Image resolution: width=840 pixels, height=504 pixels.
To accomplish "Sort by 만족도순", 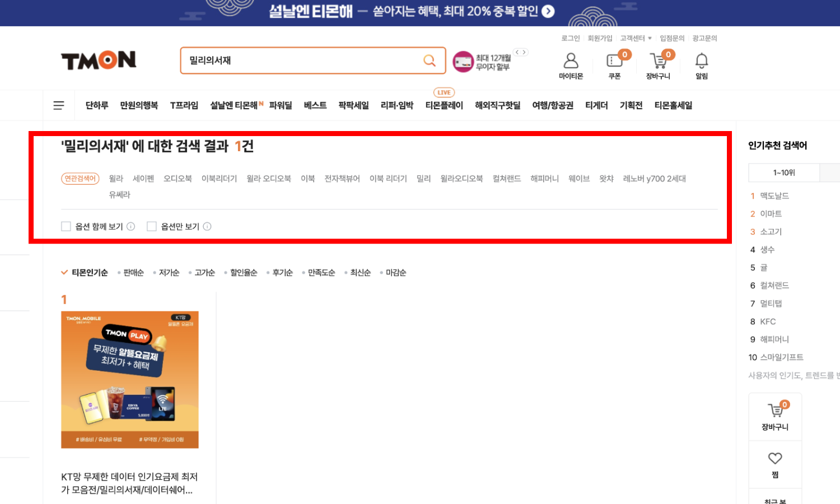I will pos(321,273).
